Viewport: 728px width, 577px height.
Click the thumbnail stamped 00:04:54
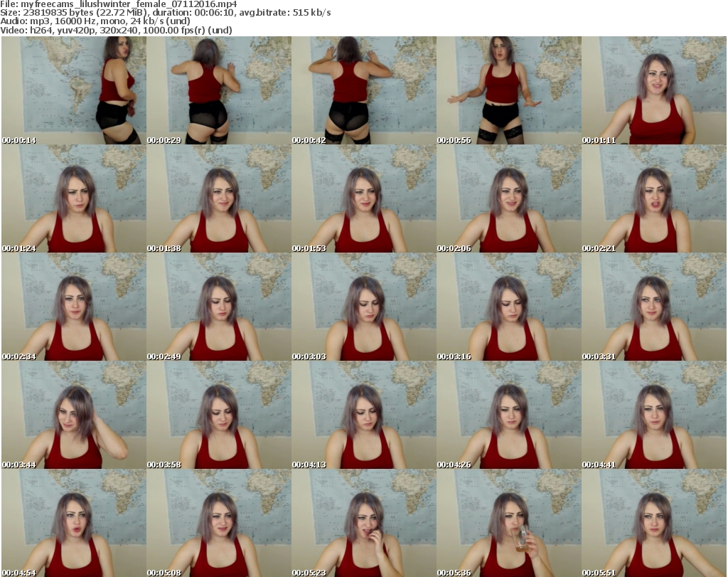tap(74, 523)
